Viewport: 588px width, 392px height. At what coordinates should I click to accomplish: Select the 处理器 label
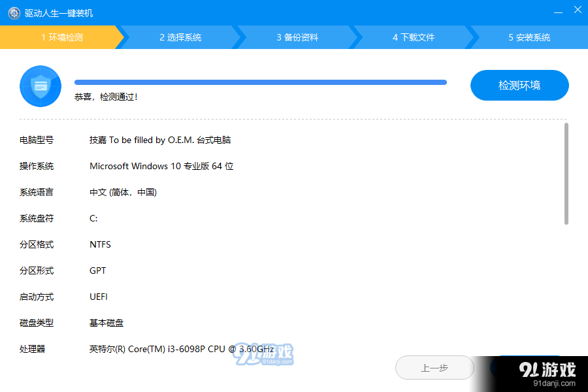(x=32, y=349)
